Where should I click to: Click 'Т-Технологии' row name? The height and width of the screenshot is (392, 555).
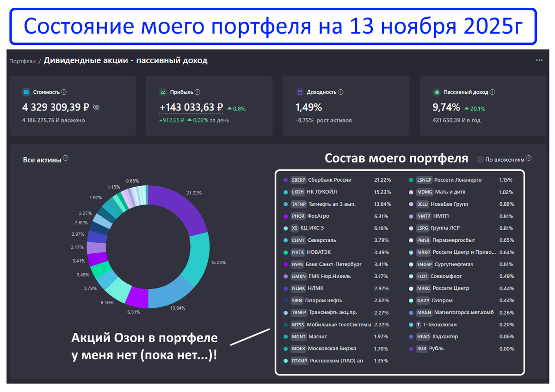(x=440, y=324)
